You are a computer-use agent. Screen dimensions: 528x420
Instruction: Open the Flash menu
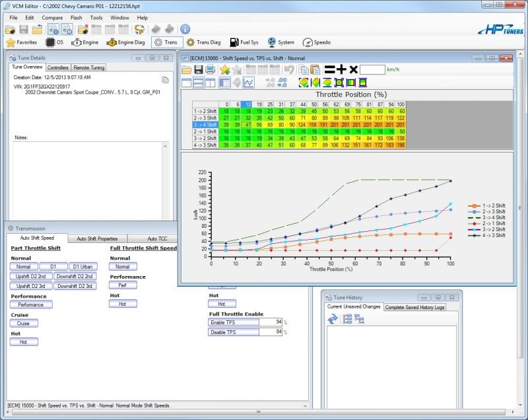(76, 17)
